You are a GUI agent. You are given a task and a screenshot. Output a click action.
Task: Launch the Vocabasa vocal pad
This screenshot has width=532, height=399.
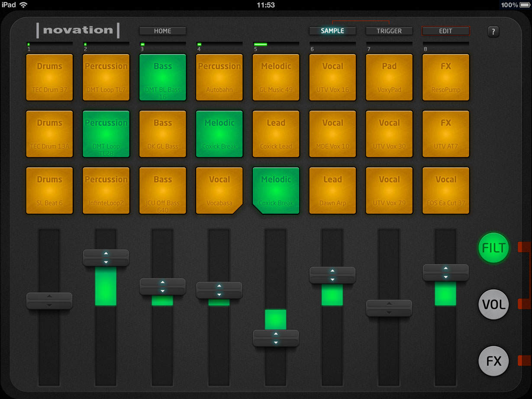(x=219, y=190)
